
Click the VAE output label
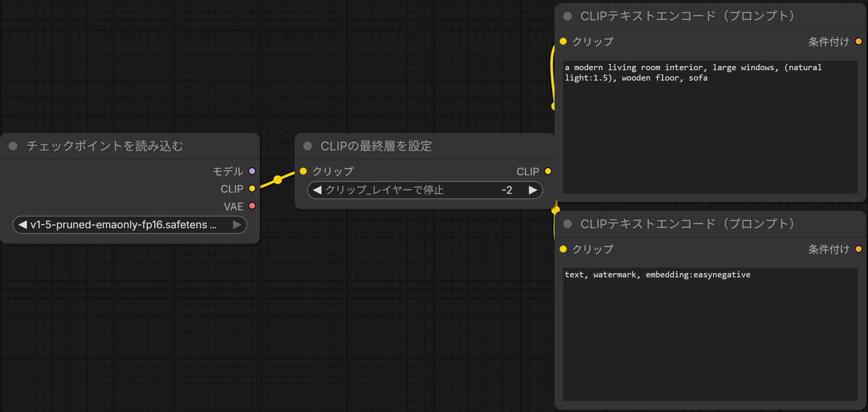pyautogui.click(x=233, y=207)
